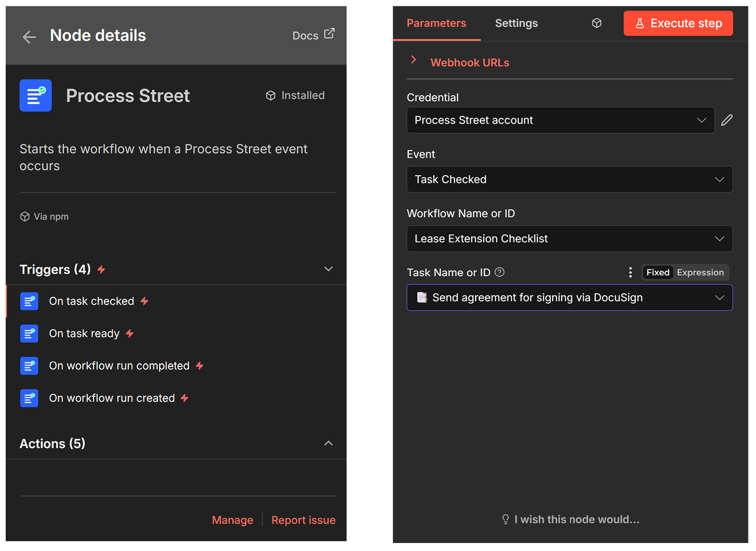Go back using the arrow beside Node details
This screenshot has height=551, width=756.
point(29,37)
